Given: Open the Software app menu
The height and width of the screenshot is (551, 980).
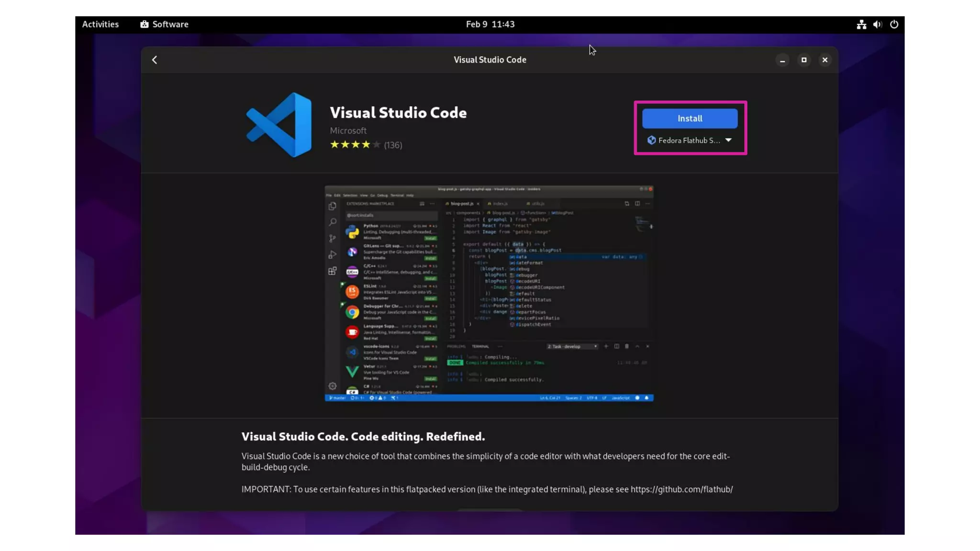Looking at the screenshot, I should [170, 24].
